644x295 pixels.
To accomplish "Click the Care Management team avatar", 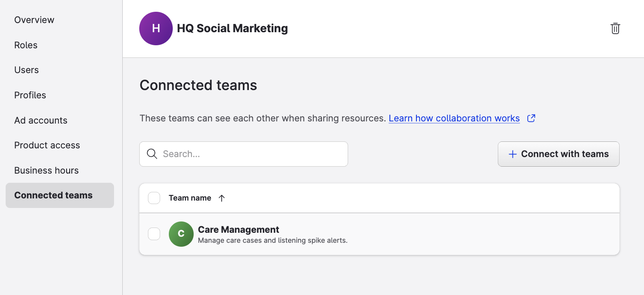I will pyautogui.click(x=181, y=234).
